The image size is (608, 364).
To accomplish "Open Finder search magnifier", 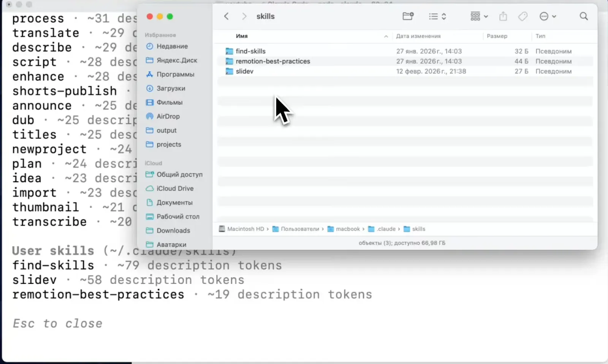I will click(x=584, y=16).
